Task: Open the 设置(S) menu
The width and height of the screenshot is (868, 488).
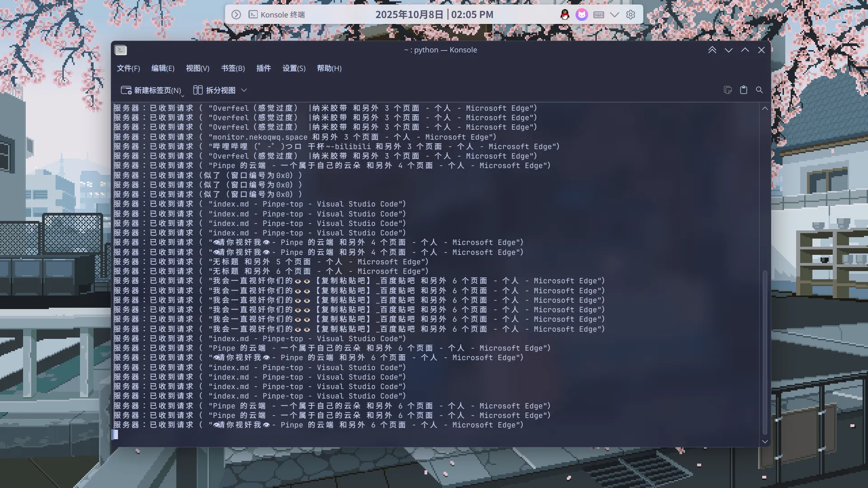Action: pos(294,68)
